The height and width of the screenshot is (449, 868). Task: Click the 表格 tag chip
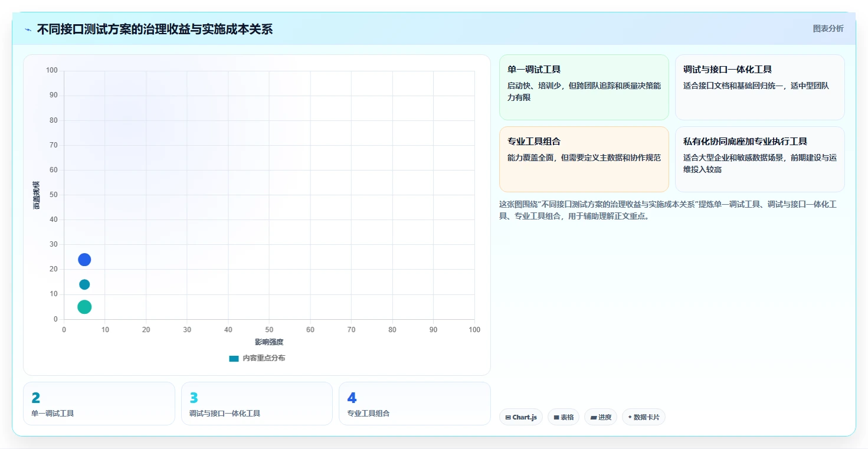pyautogui.click(x=564, y=417)
